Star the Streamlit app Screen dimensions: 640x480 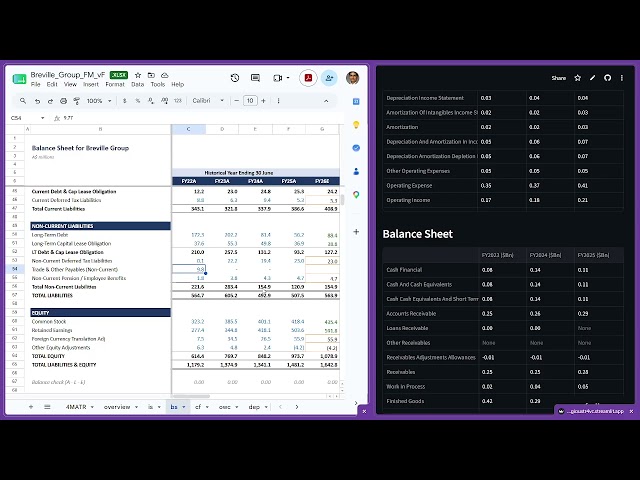click(x=578, y=78)
